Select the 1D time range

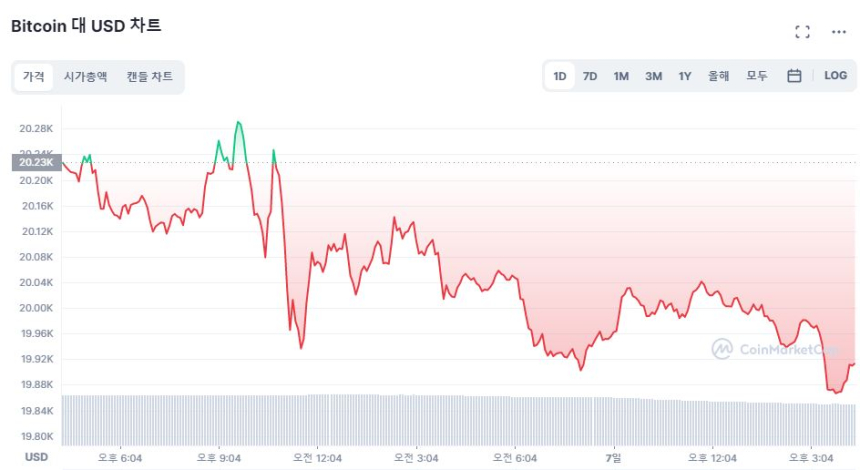point(560,76)
